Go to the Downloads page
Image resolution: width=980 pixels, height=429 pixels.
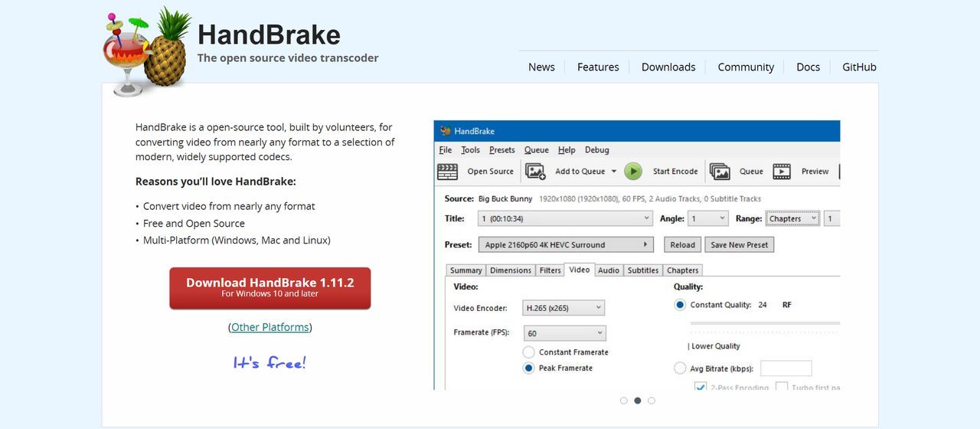(x=668, y=67)
